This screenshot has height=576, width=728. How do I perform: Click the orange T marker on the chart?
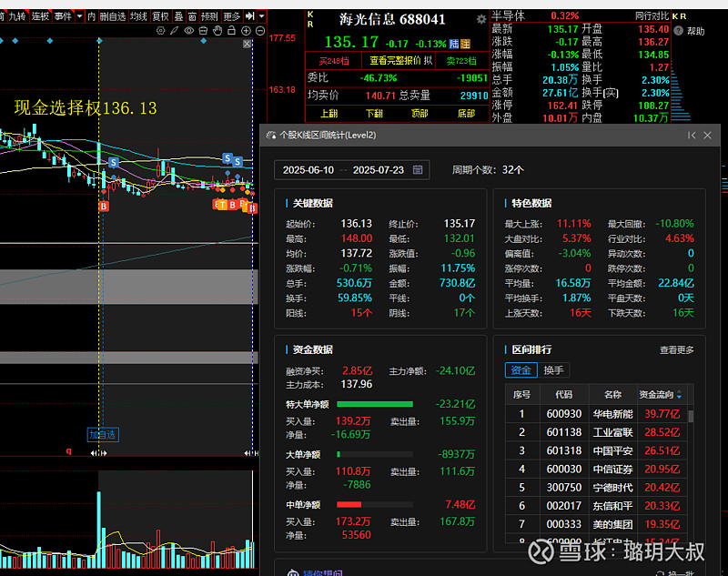pos(223,204)
